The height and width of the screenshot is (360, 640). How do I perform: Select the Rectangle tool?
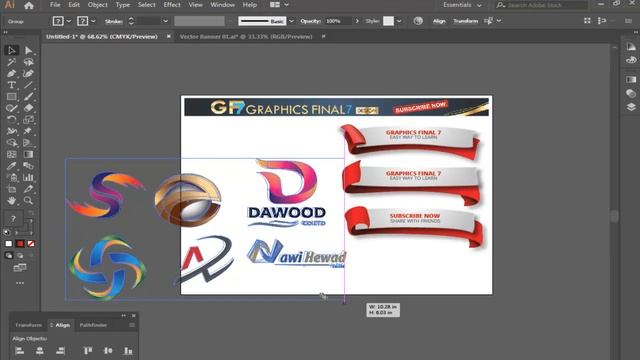point(11,97)
